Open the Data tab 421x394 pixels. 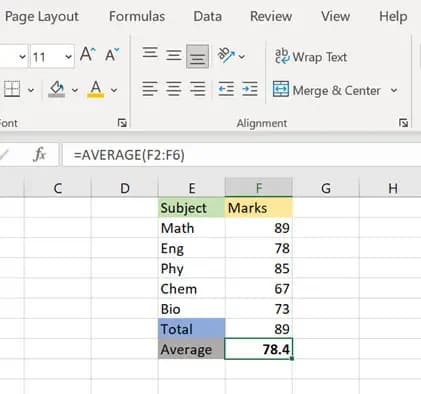(208, 16)
